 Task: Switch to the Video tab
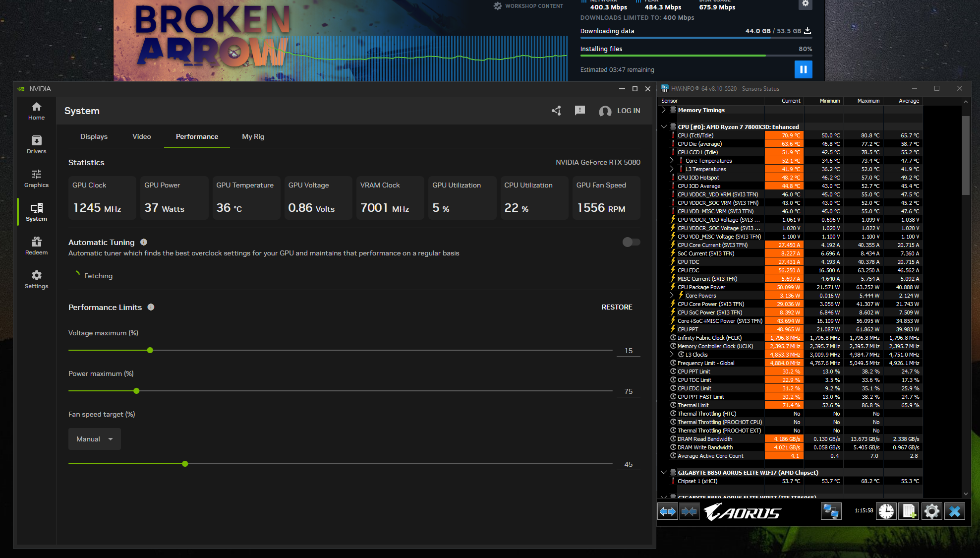click(141, 136)
